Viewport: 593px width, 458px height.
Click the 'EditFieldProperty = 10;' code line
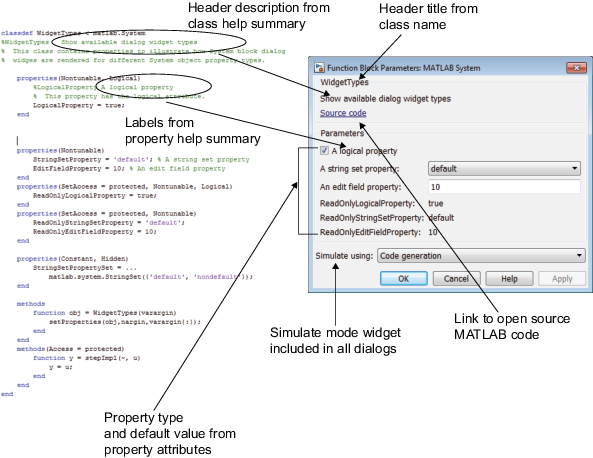pyautogui.click(x=129, y=168)
